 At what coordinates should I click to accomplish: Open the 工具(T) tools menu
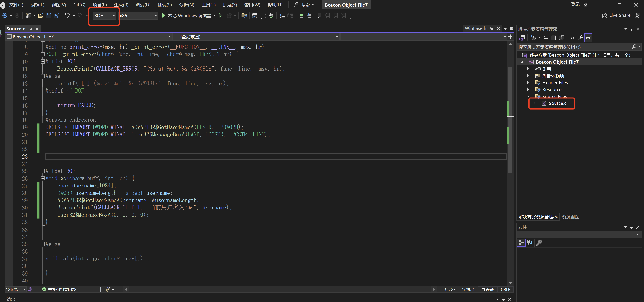(208, 5)
